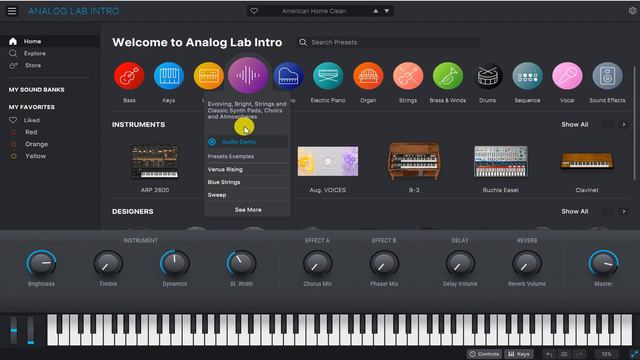This screenshot has width=640, height=360.
Task: Show all instruments
Action: (574, 124)
